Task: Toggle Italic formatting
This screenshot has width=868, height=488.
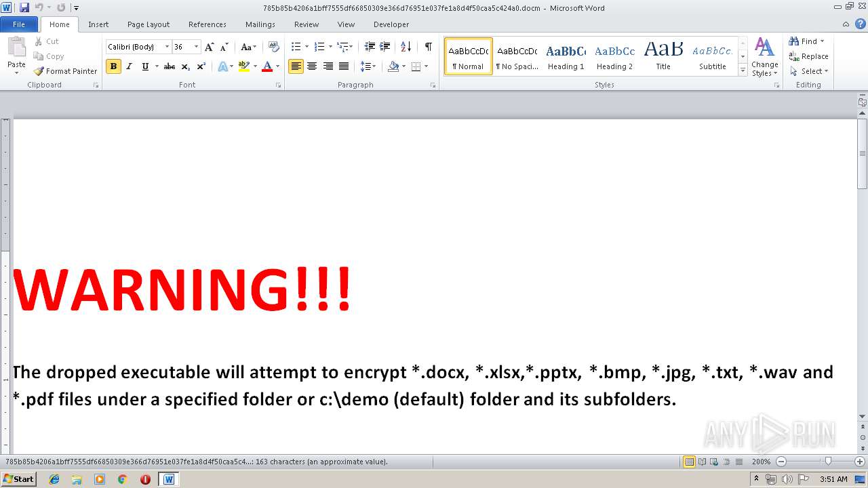Action: (129, 66)
